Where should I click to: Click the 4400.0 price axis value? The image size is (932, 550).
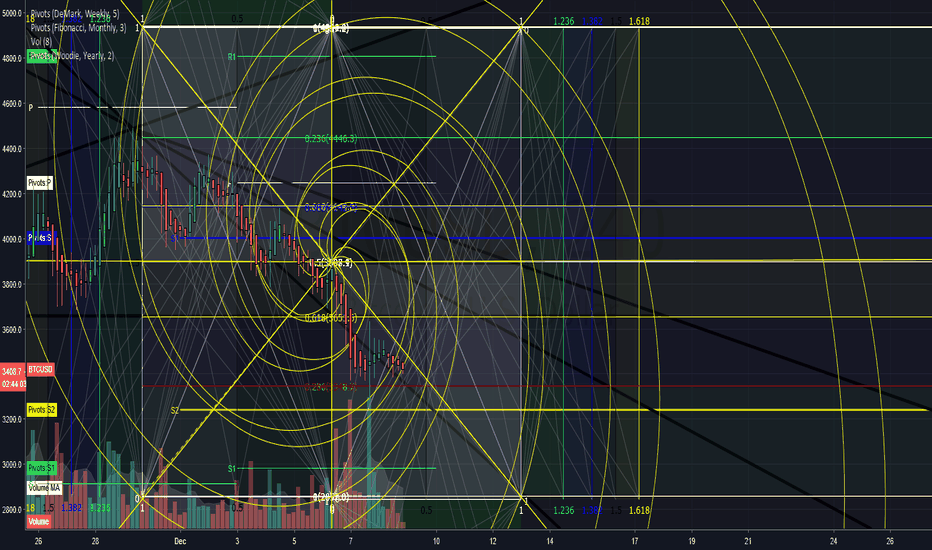coord(12,149)
